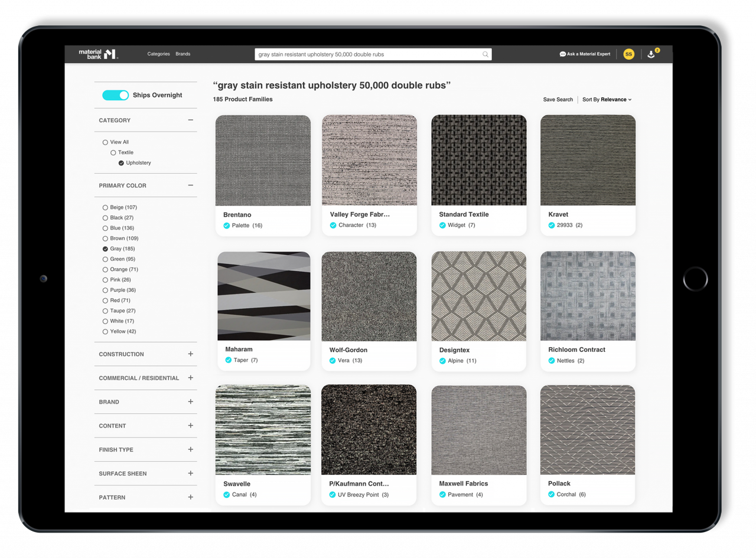Select Beige (107) color filter

(x=106, y=208)
